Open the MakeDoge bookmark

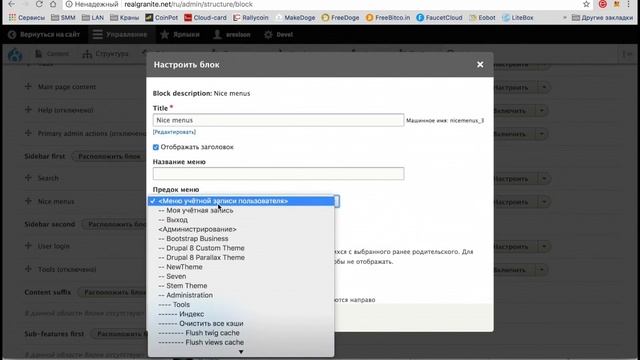pos(295,18)
